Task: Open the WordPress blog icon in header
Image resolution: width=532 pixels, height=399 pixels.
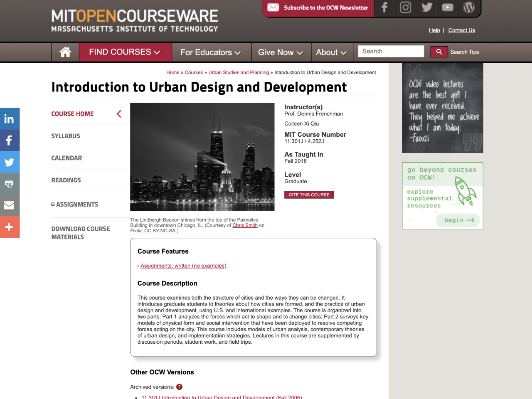Action: tap(469, 7)
